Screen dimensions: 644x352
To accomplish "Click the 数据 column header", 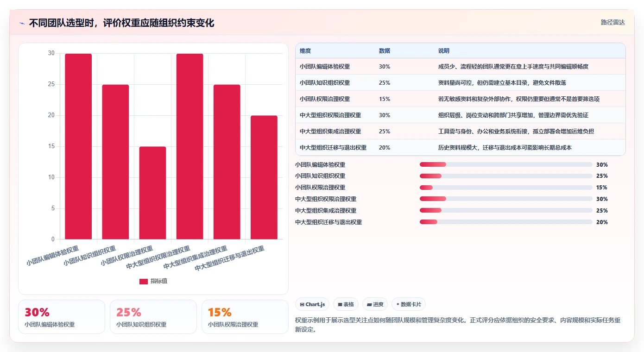I will pos(385,51).
